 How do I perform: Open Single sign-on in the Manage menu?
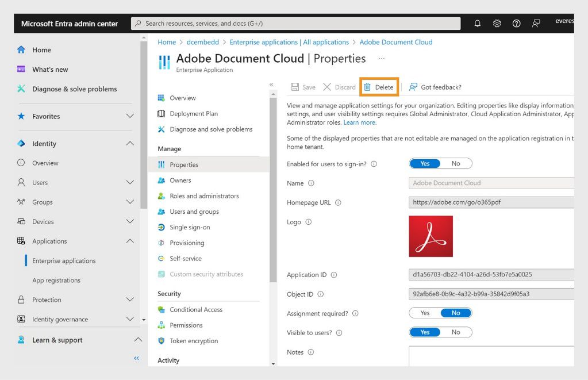click(190, 227)
